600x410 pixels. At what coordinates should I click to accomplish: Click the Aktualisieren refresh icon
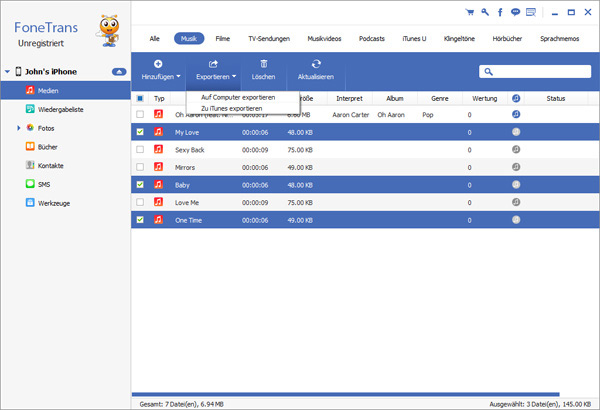point(316,64)
